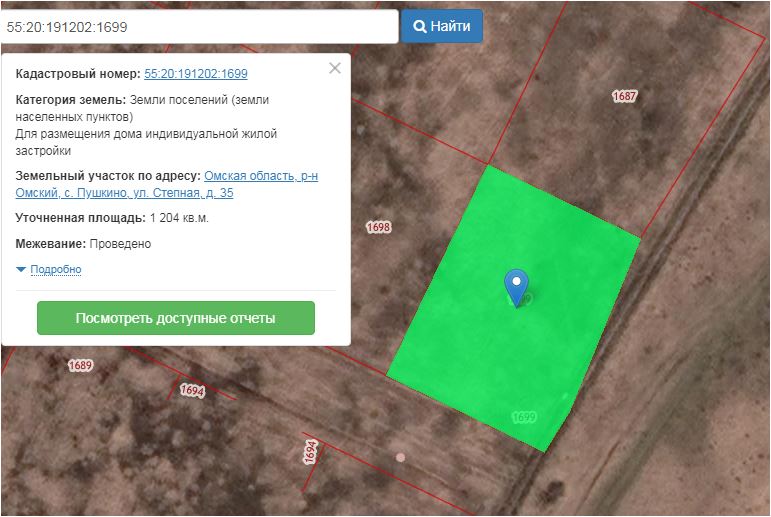
Task: Click the Межевание: Проведено text
Action: coord(83,243)
